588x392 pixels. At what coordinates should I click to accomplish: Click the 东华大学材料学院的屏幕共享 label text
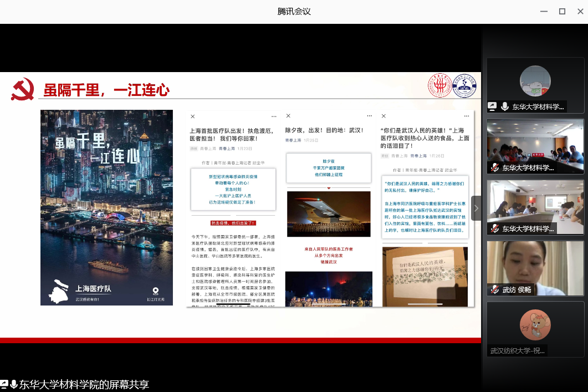(84, 384)
